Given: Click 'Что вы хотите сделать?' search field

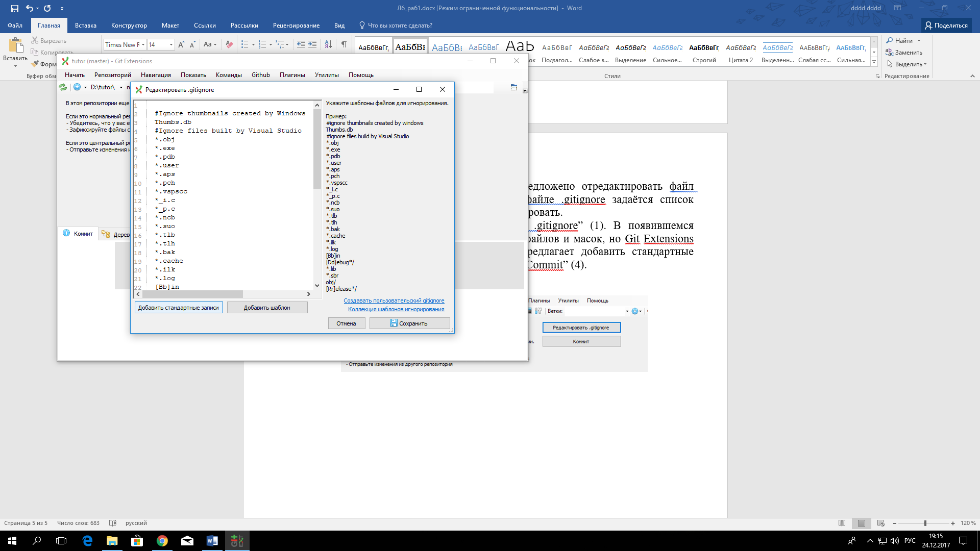Looking at the screenshot, I should click(400, 26).
